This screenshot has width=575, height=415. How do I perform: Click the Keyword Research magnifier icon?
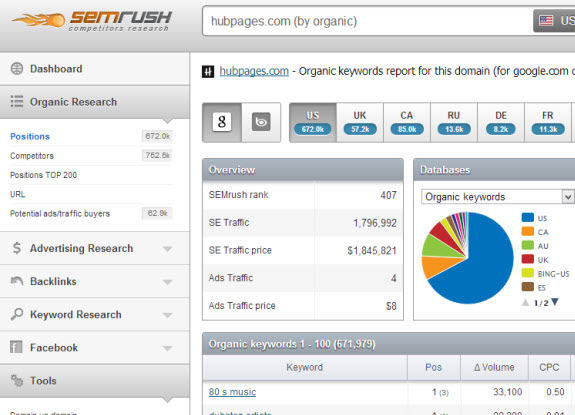tap(17, 314)
